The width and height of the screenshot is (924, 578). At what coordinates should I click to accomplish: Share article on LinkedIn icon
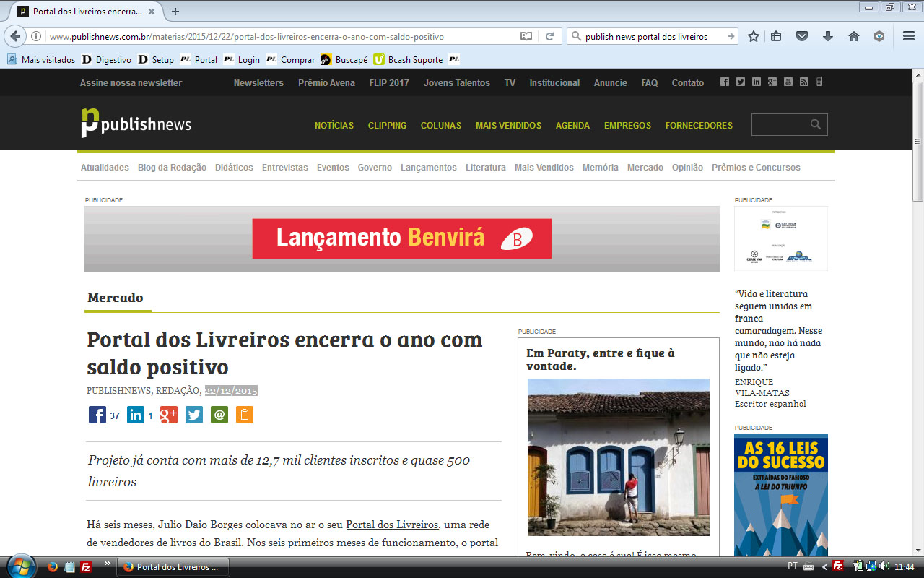coord(136,415)
